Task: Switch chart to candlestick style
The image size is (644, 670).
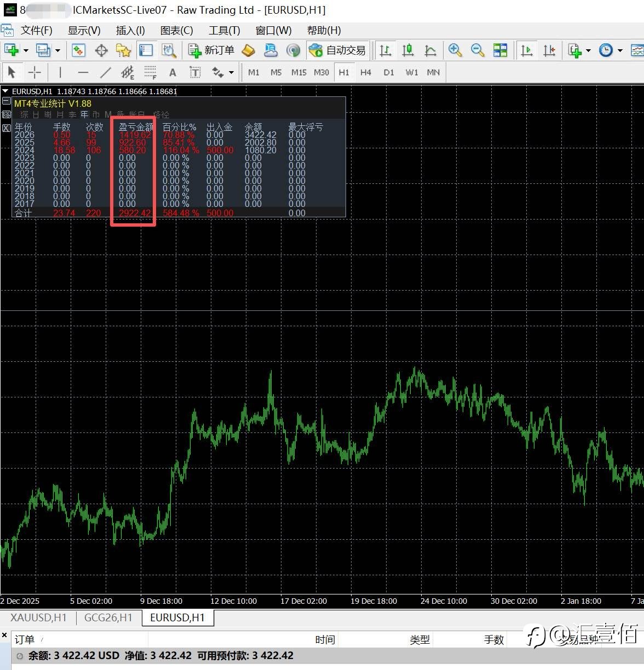Action: click(x=408, y=50)
